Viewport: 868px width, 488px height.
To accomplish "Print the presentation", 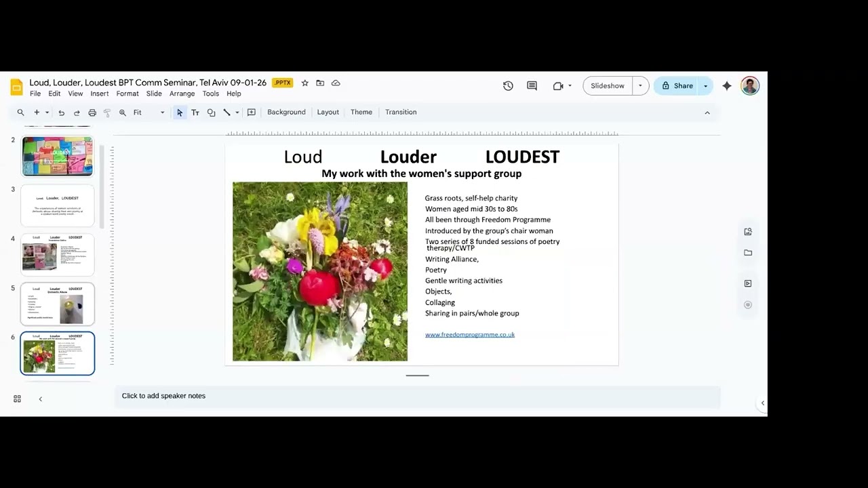I will 92,113.
